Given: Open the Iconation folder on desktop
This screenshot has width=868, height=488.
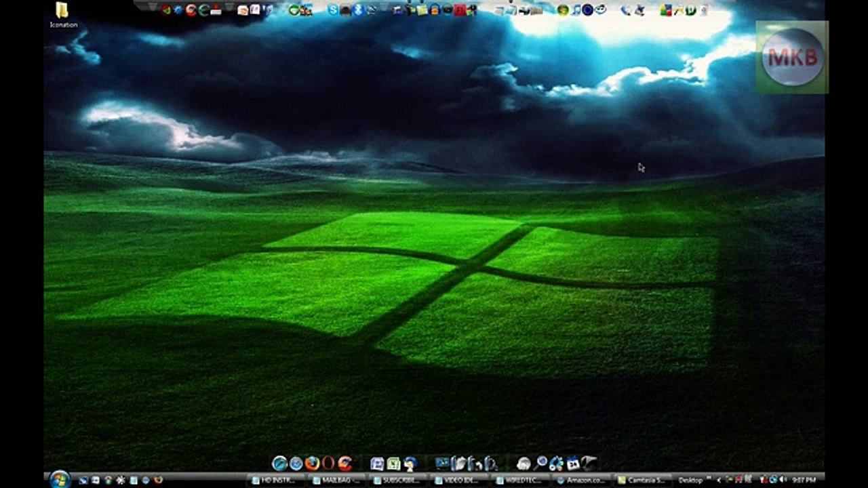Looking at the screenshot, I should (x=62, y=14).
